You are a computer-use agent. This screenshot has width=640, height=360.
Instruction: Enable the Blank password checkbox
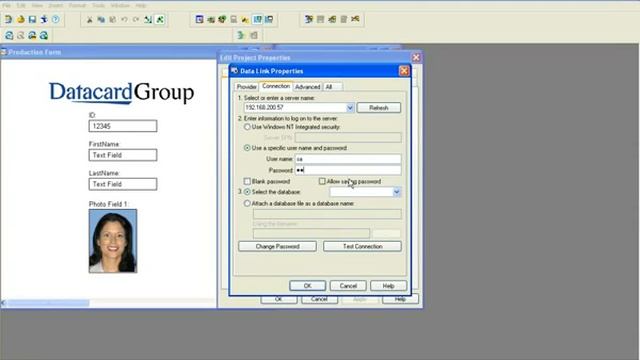(x=247, y=181)
